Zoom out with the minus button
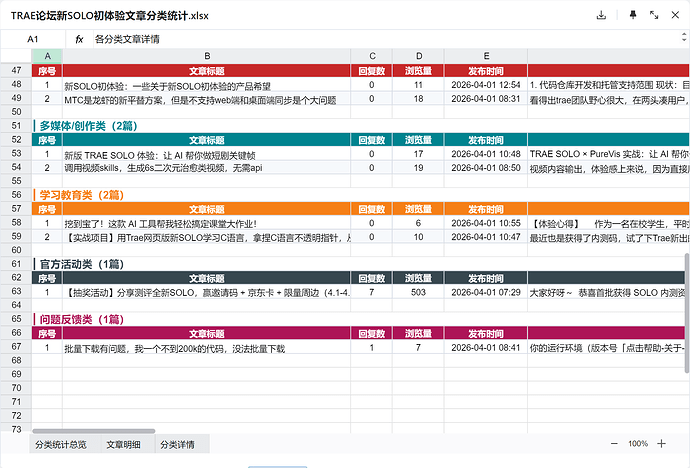Image resolution: width=690 pixels, height=468 pixels. [x=614, y=444]
